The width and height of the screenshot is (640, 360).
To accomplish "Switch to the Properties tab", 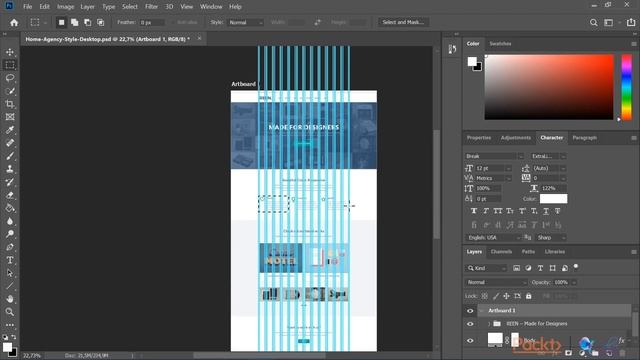I will click(479, 138).
